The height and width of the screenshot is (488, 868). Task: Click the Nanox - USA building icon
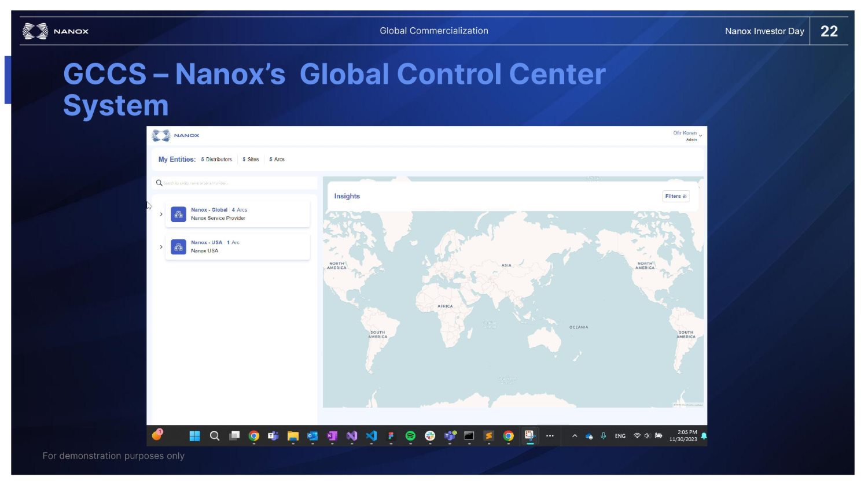click(179, 247)
